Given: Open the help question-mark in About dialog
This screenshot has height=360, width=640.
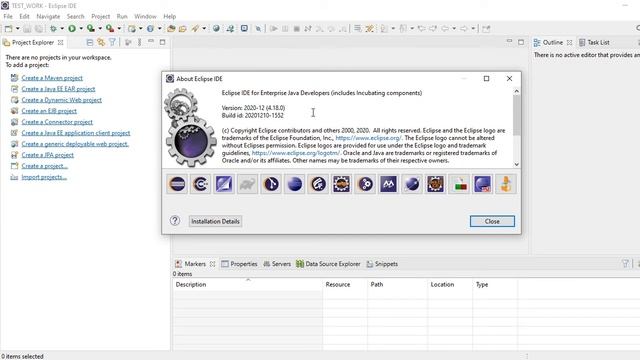Looking at the screenshot, I should coord(175,221).
